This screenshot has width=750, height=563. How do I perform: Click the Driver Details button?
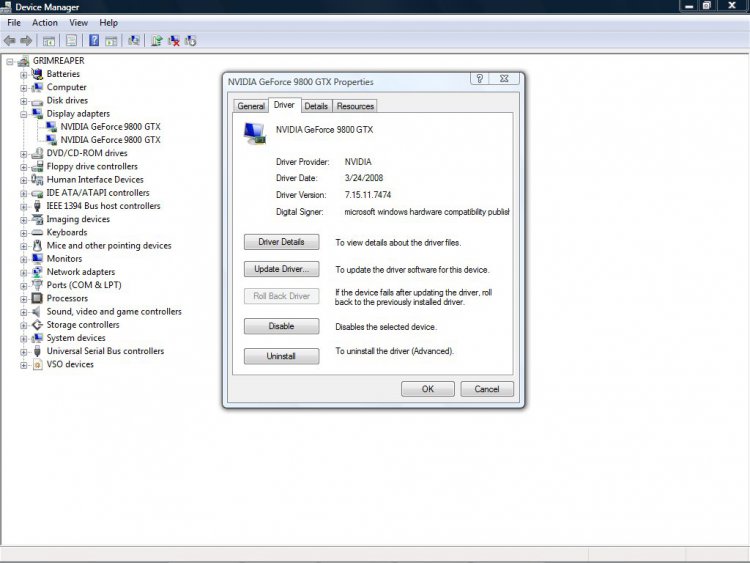pyautogui.click(x=281, y=242)
